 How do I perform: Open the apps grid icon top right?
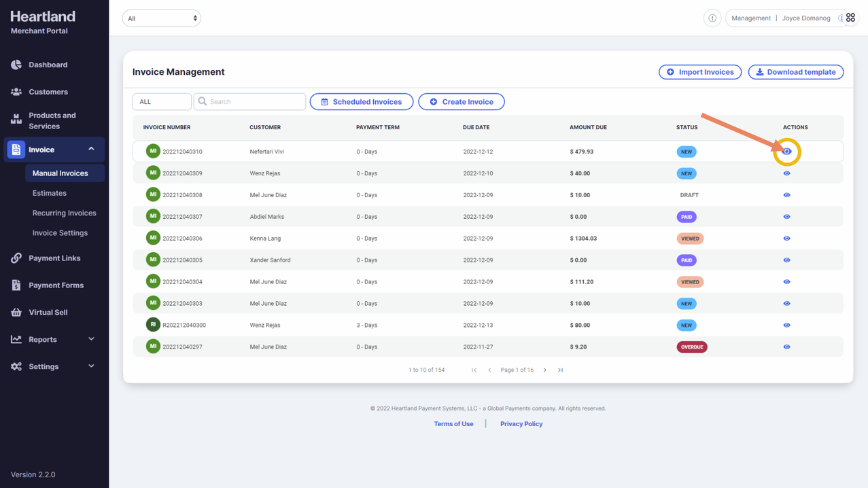point(850,18)
